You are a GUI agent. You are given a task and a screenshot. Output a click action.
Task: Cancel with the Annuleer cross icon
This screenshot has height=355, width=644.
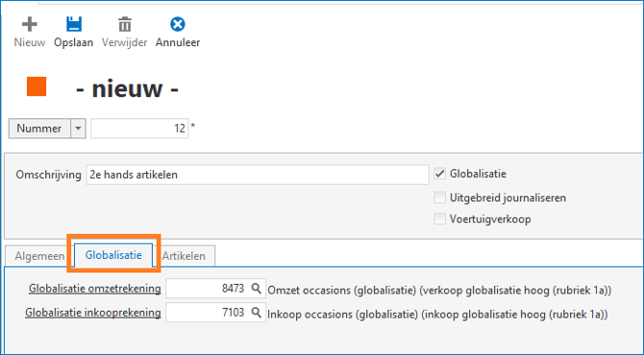[178, 24]
